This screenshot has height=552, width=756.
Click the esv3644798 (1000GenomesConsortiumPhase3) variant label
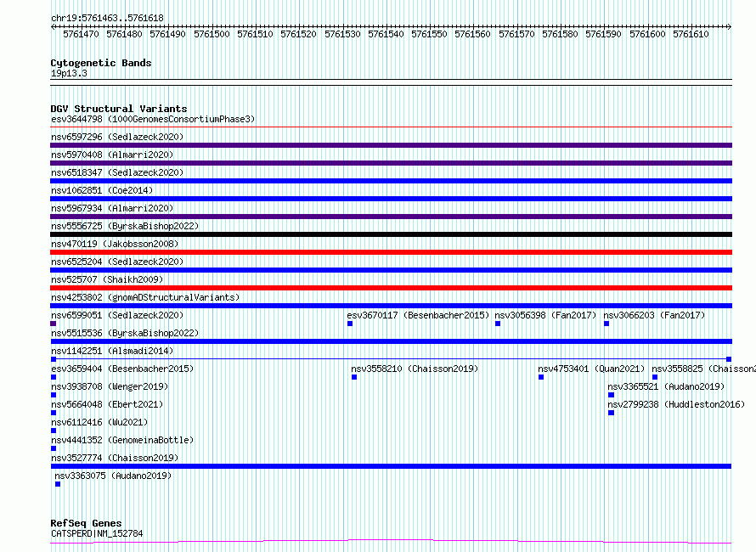pyautogui.click(x=153, y=119)
